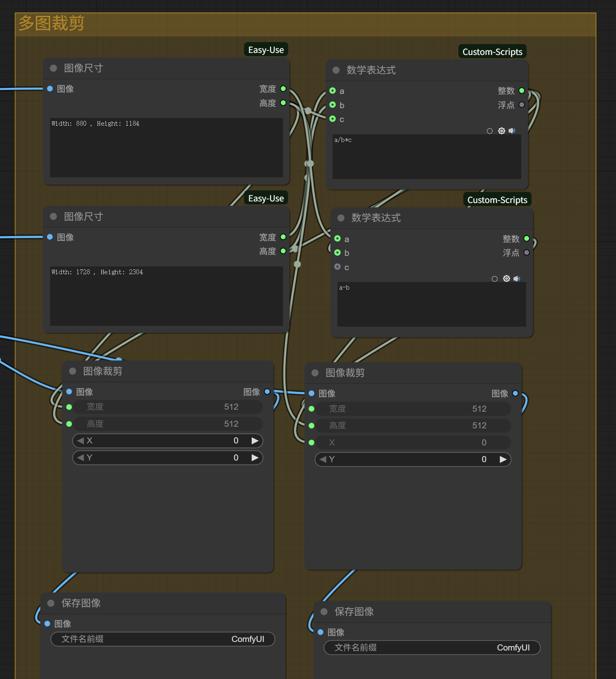Click speaker icon in a-b math node
Screen dimensions: 616x679
(x=517, y=279)
